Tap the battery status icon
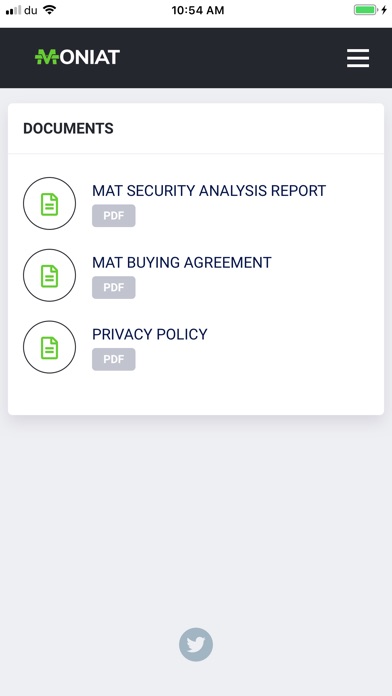The height and width of the screenshot is (696, 392). 365,10
